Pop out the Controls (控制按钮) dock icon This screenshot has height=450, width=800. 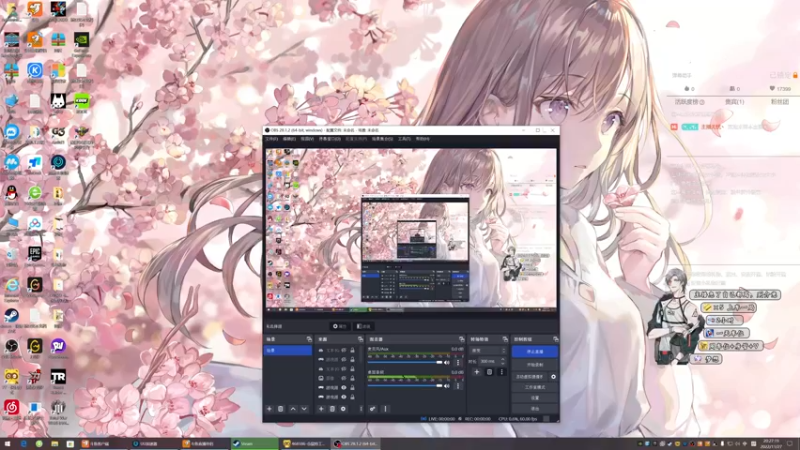555,339
